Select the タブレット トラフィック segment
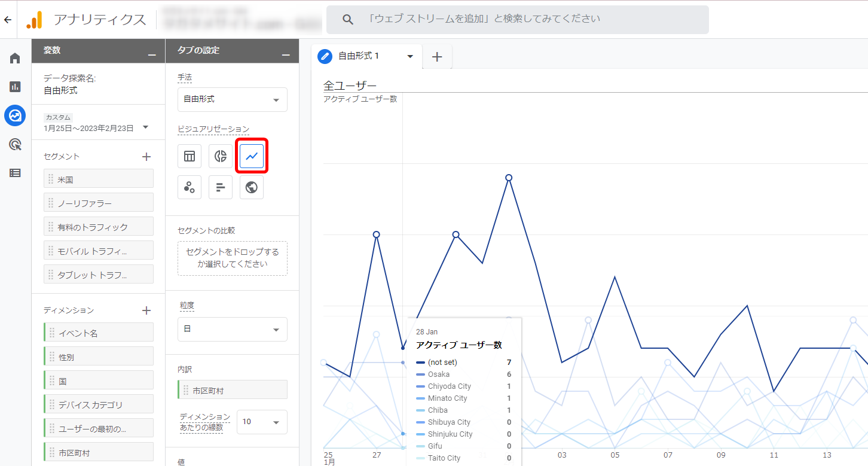868x466 pixels. (99, 275)
